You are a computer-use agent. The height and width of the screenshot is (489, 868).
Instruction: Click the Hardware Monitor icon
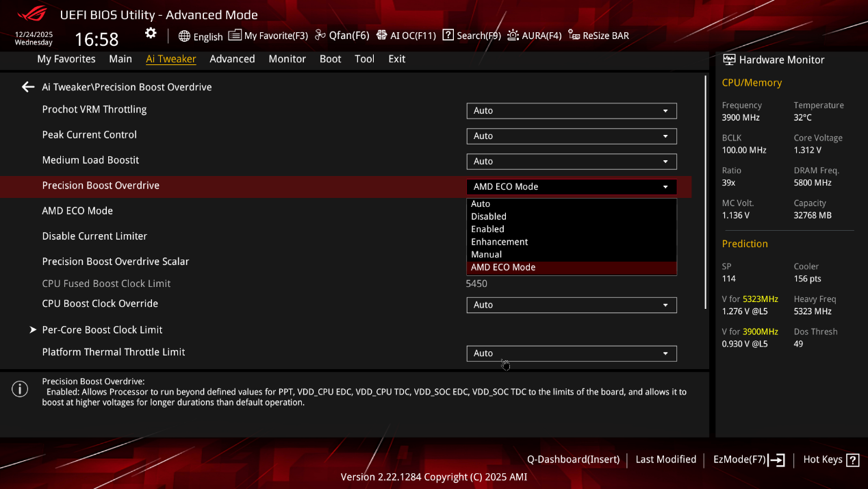729,60
